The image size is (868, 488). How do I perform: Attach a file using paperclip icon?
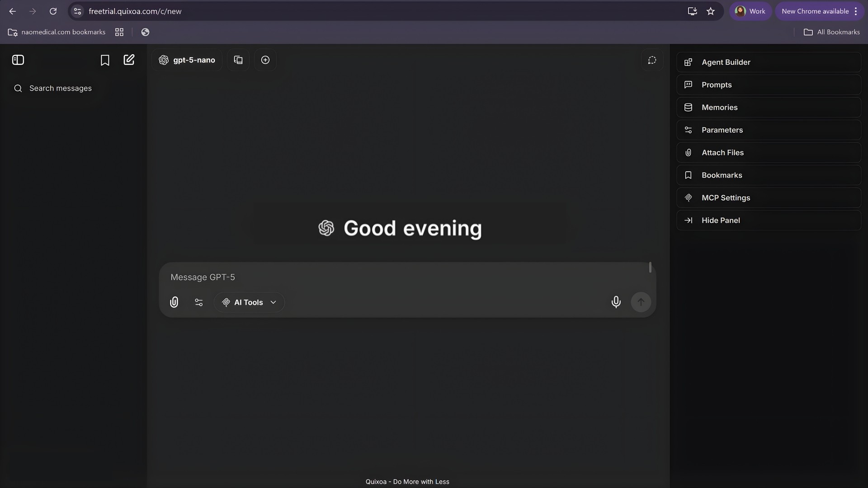[x=174, y=302]
